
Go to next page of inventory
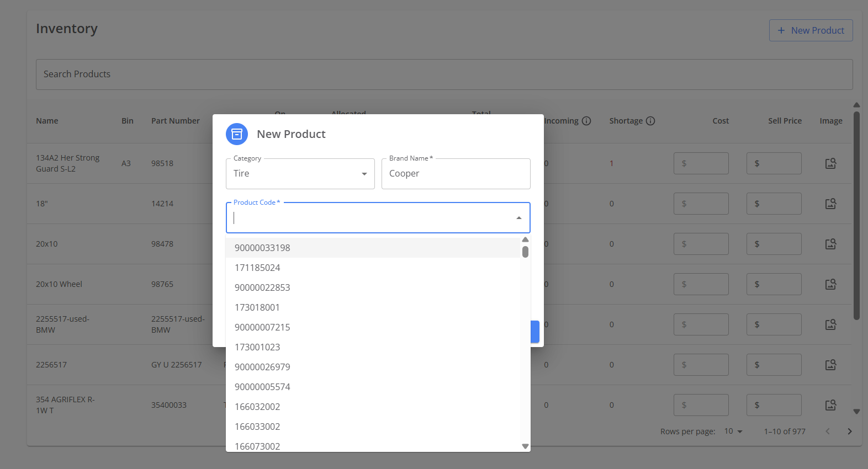coord(850,431)
